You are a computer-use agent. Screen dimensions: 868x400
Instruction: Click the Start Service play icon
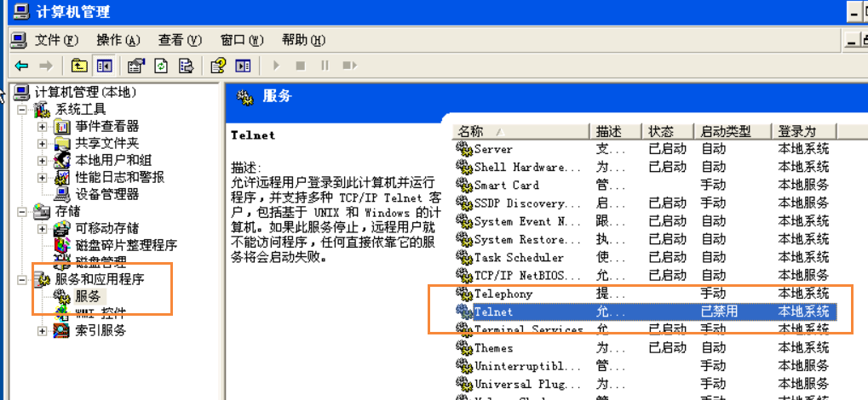point(276,66)
